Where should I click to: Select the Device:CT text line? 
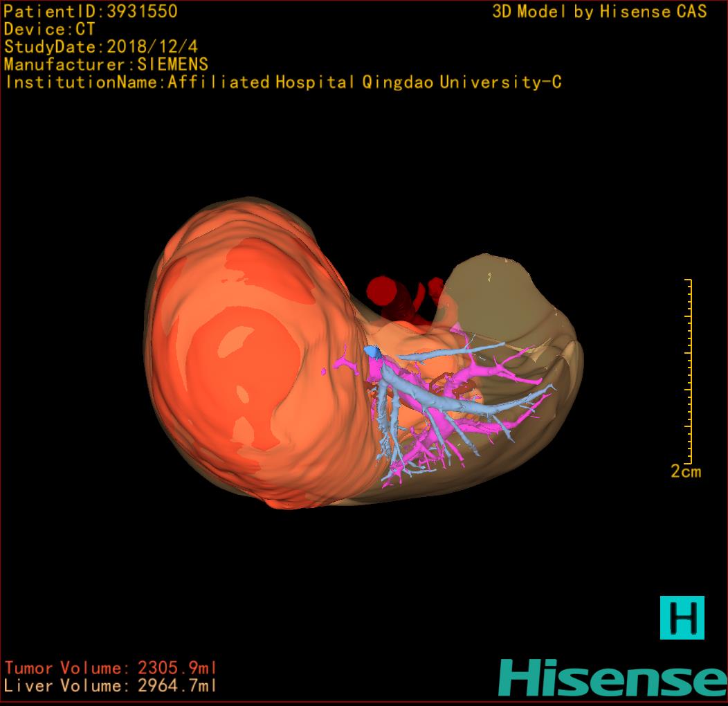pos(49,29)
